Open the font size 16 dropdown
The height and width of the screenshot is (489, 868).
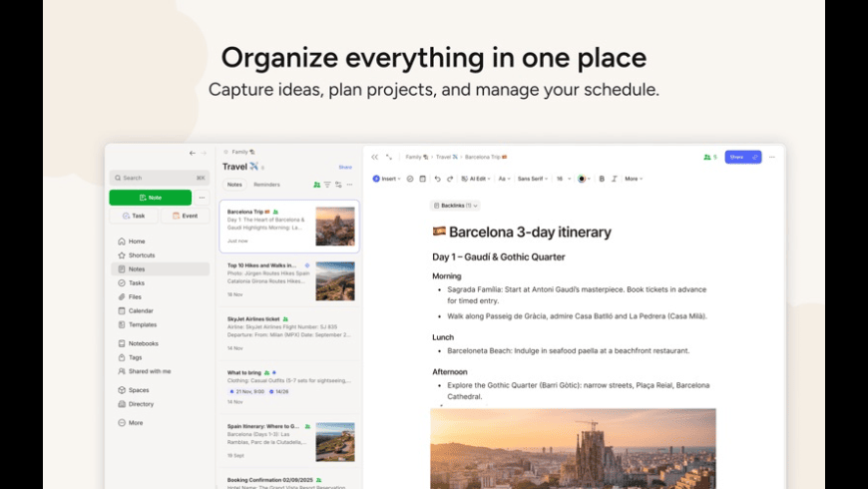(x=564, y=179)
